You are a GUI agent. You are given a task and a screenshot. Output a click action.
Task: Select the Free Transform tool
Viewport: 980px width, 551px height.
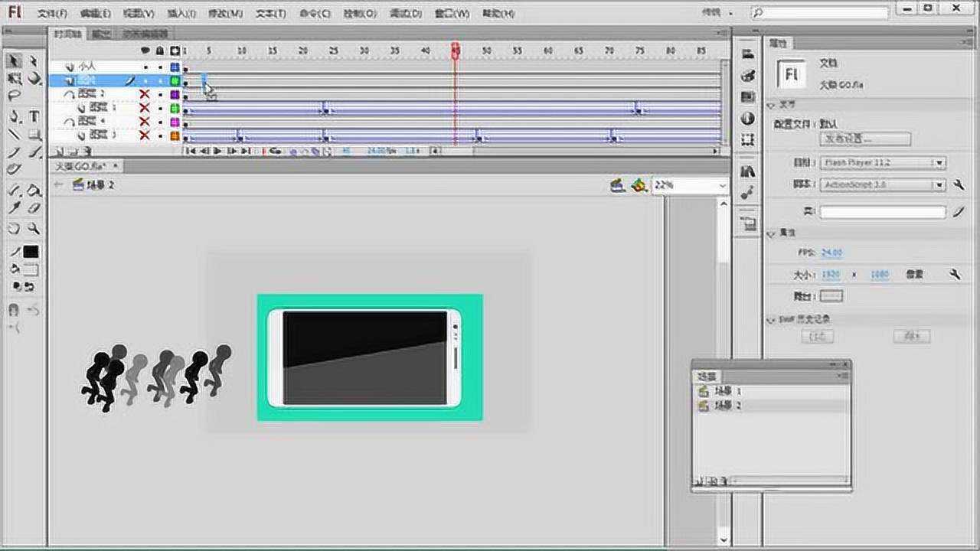point(14,79)
